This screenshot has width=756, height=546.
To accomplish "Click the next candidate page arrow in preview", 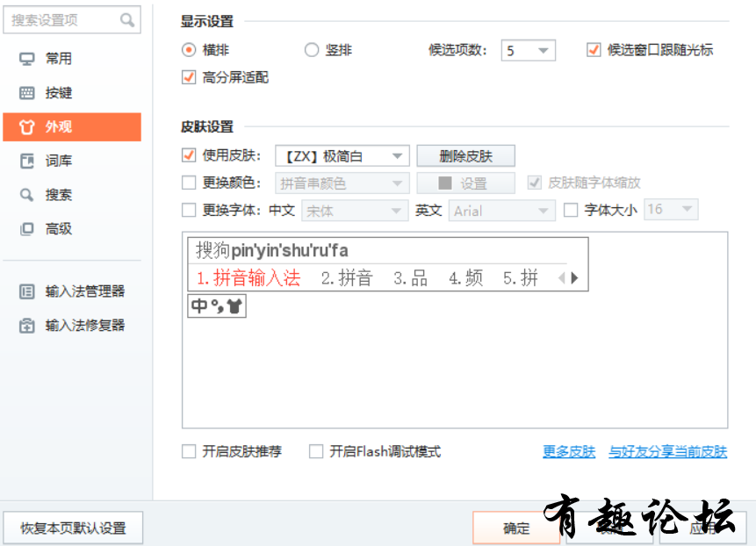I will [x=574, y=278].
